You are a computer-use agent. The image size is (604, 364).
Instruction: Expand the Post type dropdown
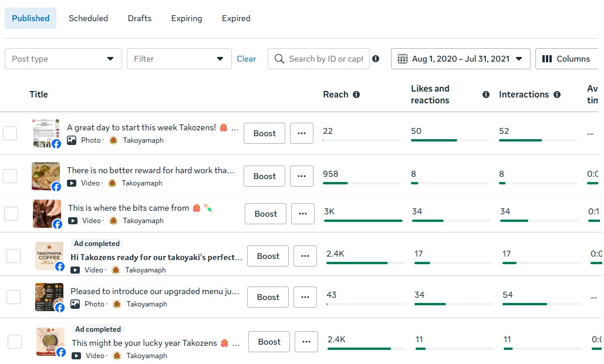point(63,59)
